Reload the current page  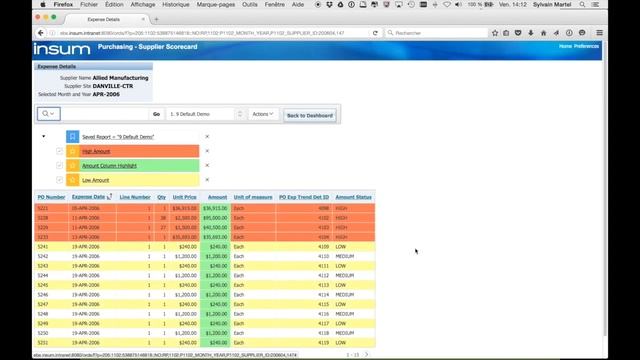click(375, 33)
